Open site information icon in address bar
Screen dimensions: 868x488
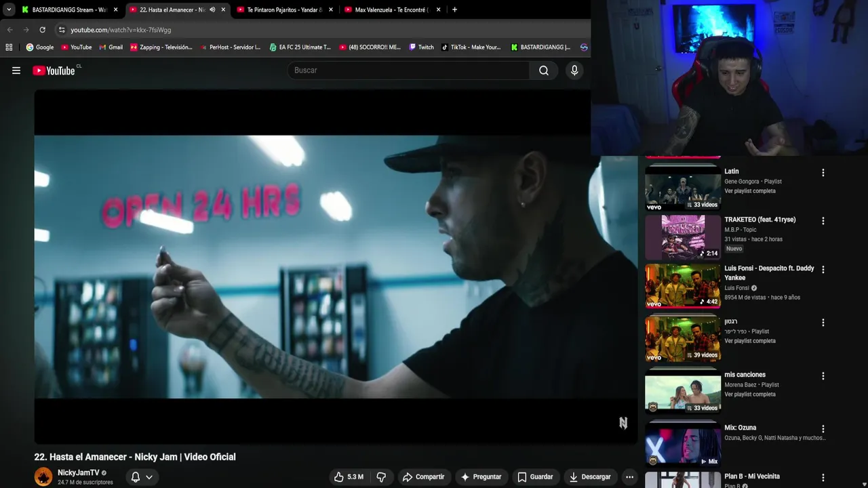click(x=62, y=30)
